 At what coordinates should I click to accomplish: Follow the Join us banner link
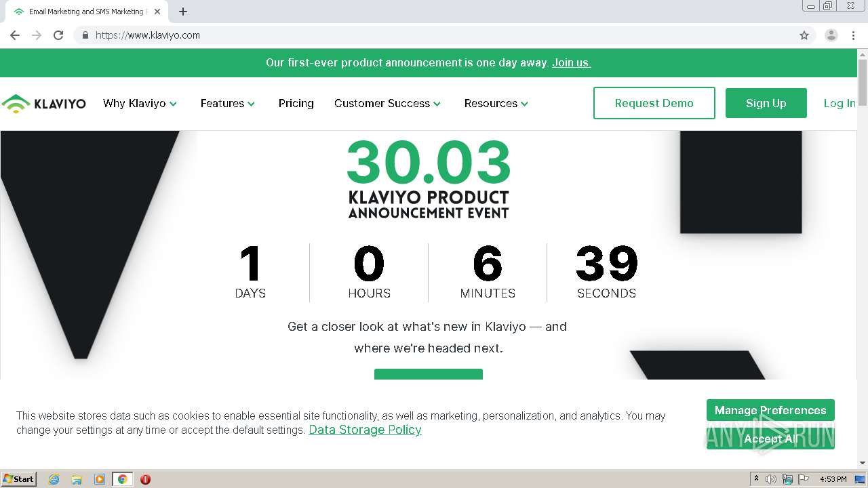[x=572, y=62]
